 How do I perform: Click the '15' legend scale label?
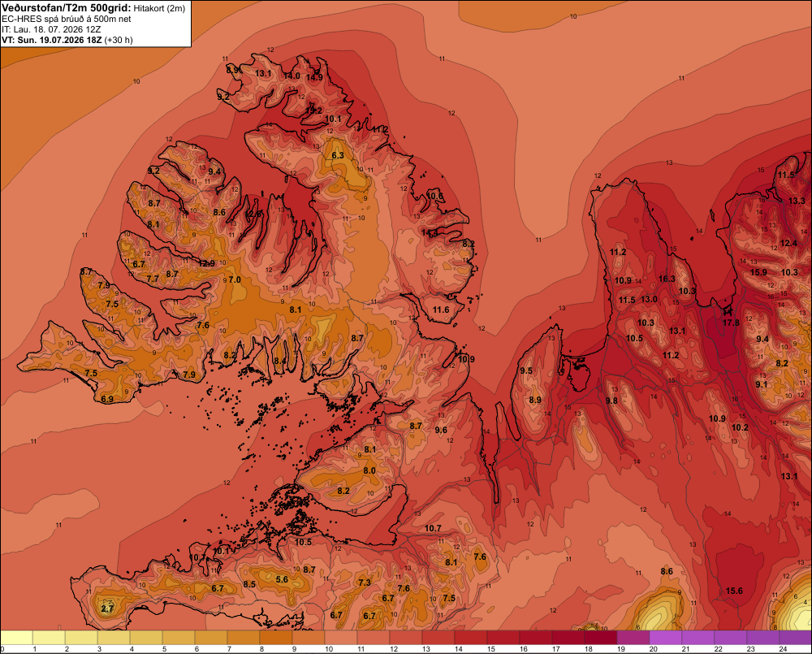(491, 649)
